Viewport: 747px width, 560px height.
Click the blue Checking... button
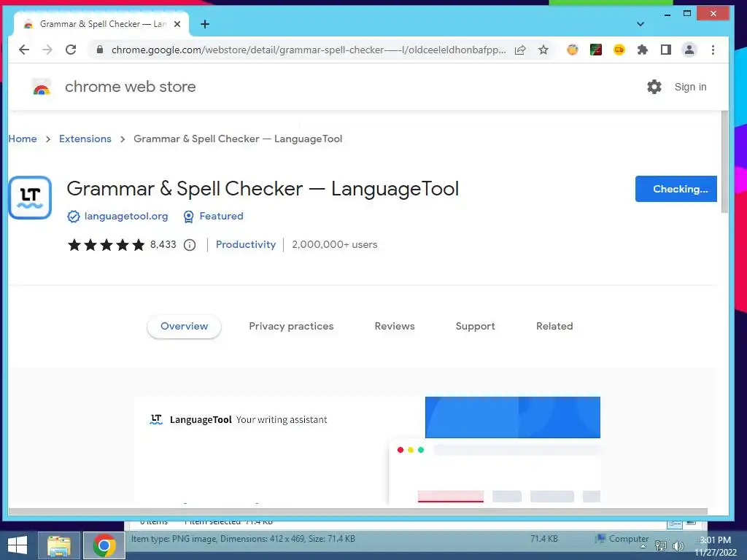pyautogui.click(x=676, y=189)
